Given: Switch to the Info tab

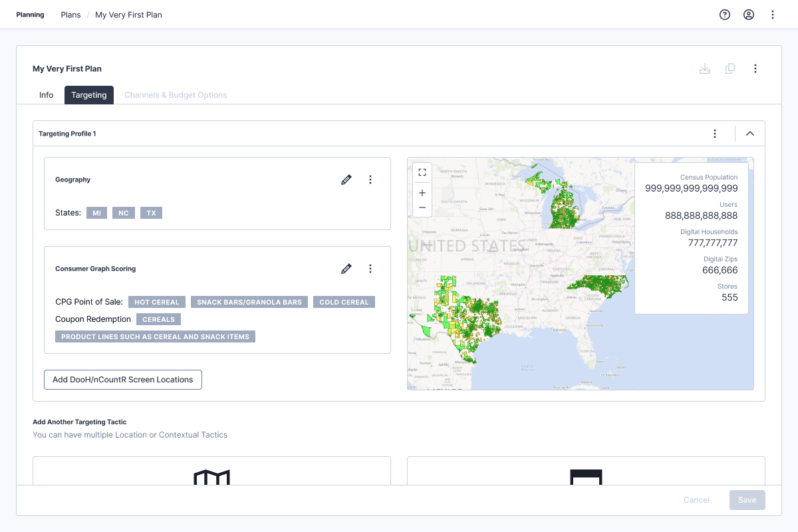Looking at the screenshot, I should (x=46, y=95).
